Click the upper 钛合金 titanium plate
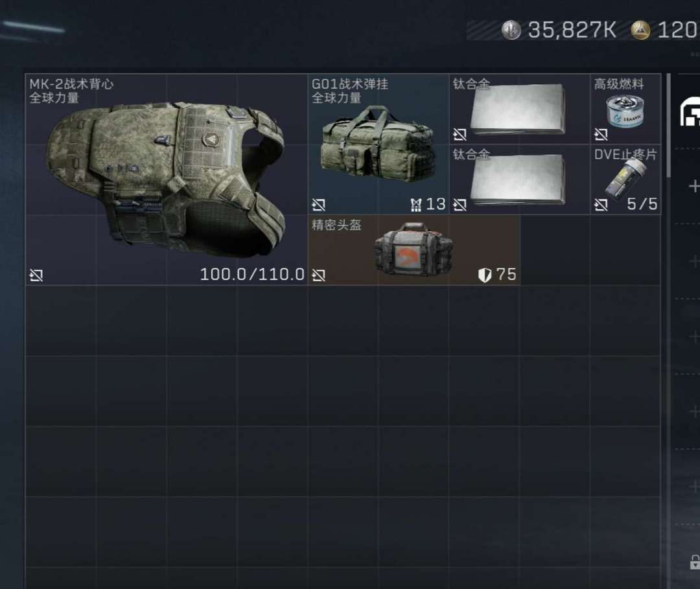This screenshot has height=589, width=700. [x=519, y=109]
